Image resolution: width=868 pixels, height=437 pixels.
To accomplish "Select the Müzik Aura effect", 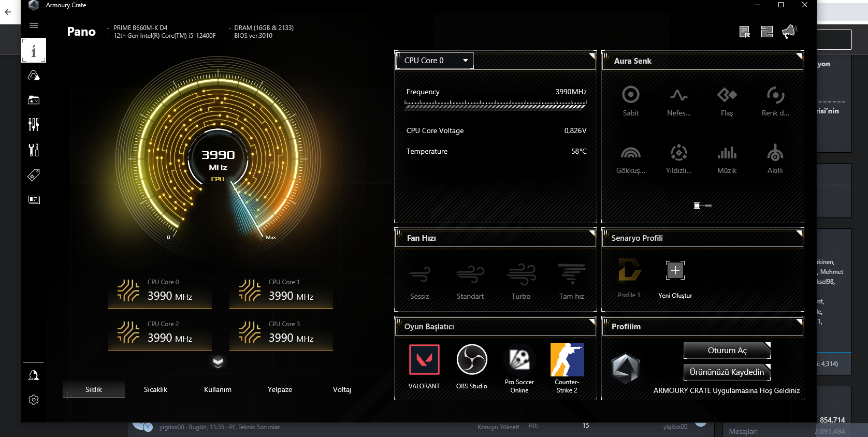I will [727, 159].
